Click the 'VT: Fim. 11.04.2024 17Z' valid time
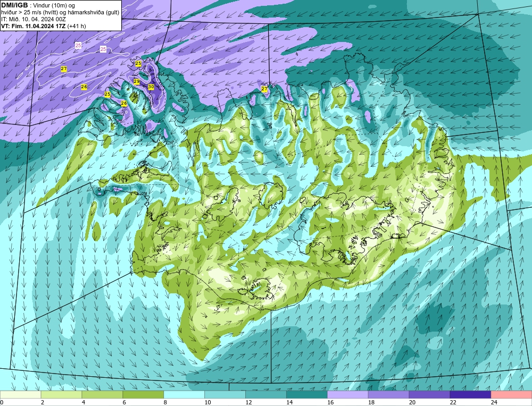 tap(34, 26)
